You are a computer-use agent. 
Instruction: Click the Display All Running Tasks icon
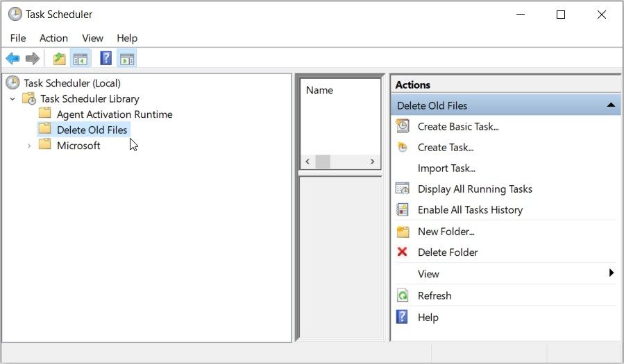tap(403, 189)
